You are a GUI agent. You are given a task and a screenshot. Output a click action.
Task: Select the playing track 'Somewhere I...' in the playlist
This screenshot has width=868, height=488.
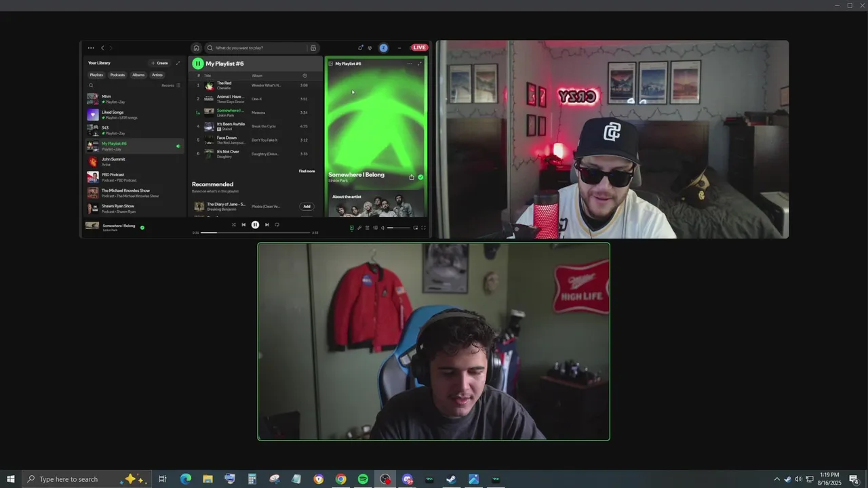pos(255,113)
